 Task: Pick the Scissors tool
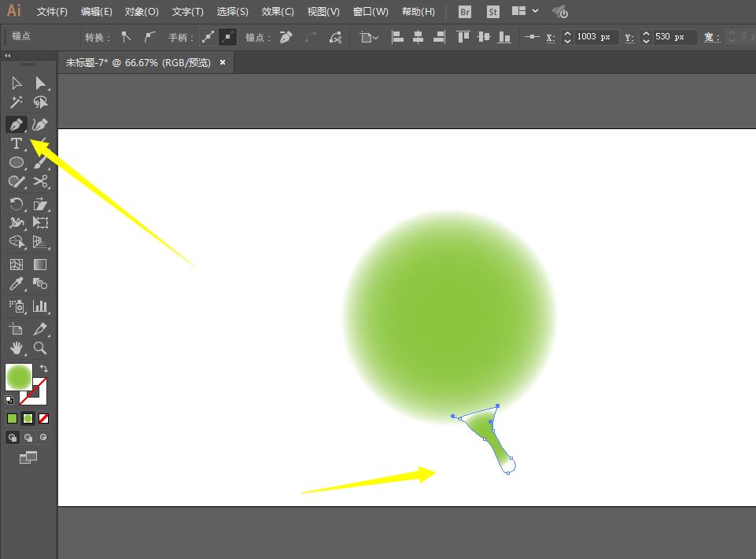click(x=40, y=181)
